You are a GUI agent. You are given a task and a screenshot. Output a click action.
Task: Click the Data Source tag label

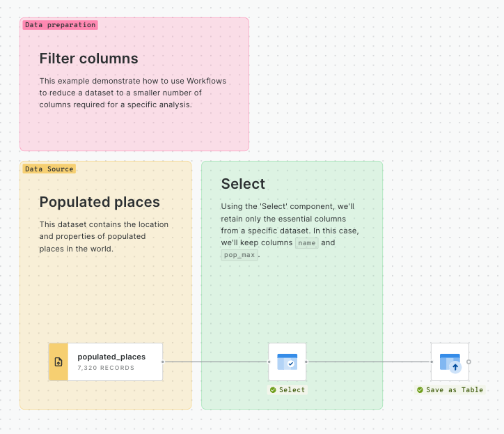49,169
